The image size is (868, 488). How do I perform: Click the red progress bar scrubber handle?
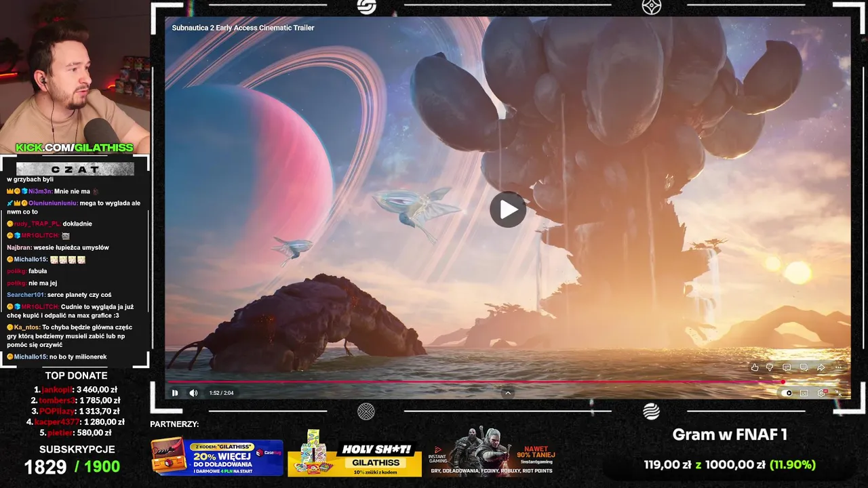(783, 382)
